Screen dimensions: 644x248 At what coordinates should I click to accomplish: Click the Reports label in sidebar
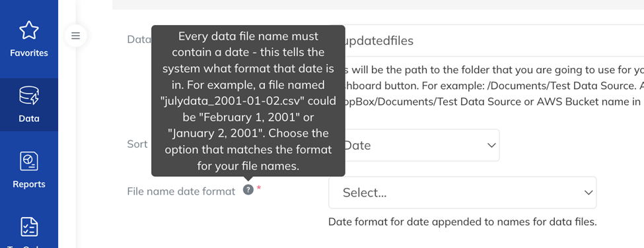pos(29,185)
